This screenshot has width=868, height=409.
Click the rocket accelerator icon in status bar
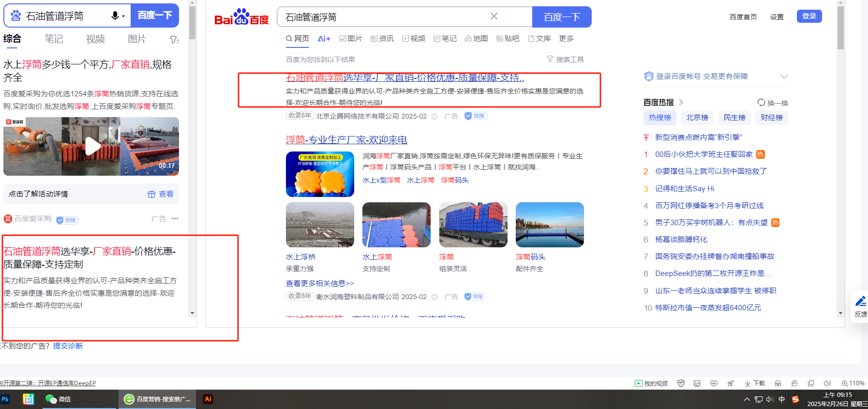point(731,383)
